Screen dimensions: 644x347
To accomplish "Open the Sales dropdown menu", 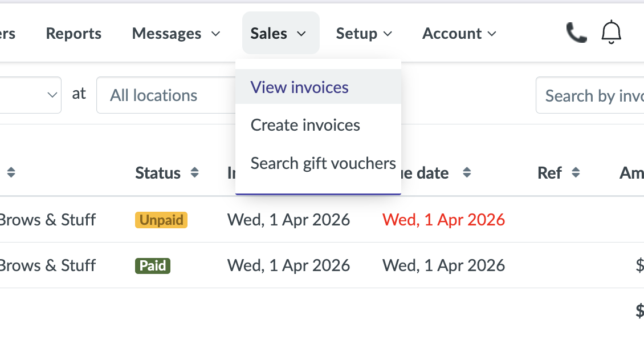I will coord(280,33).
